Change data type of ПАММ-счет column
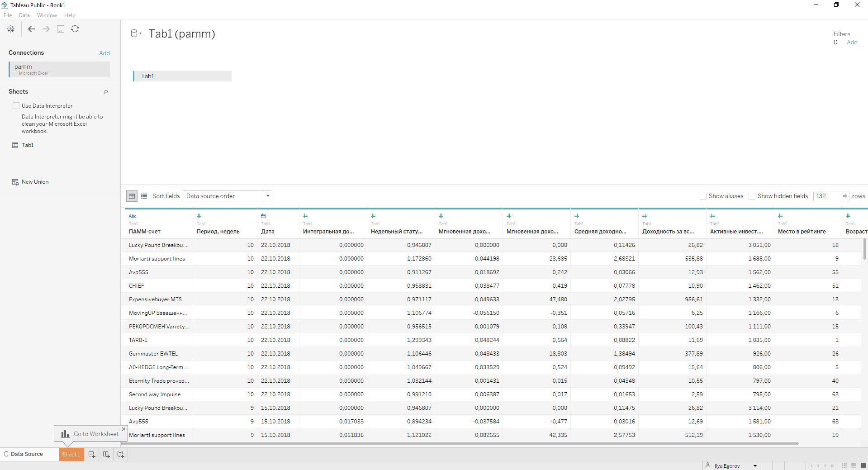The width and height of the screenshot is (868, 470). click(133, 216)
